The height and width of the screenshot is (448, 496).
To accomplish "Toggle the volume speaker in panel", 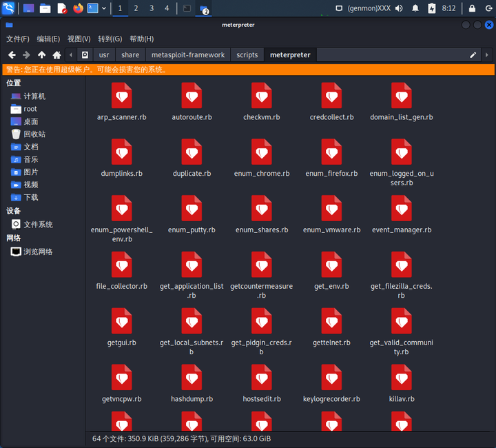I will coord(399,8).
